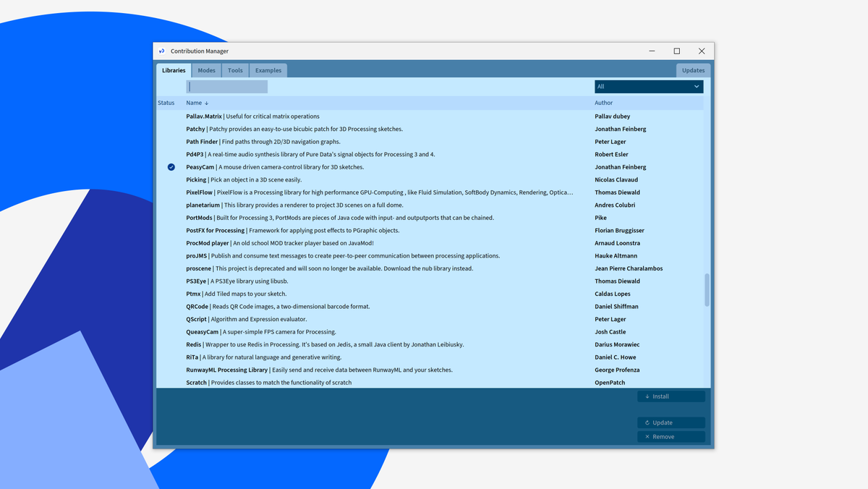Click author Florian Bruggisser
Image resolution: width=868 pixels, height=489 pixels.
[x=619, y=230]
